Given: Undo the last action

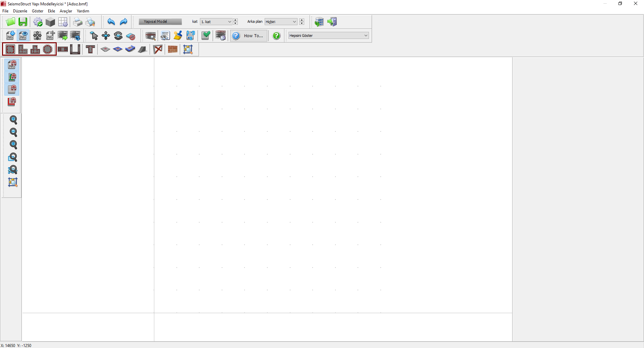Looking at the screenshot, I should tap(111, 22).
